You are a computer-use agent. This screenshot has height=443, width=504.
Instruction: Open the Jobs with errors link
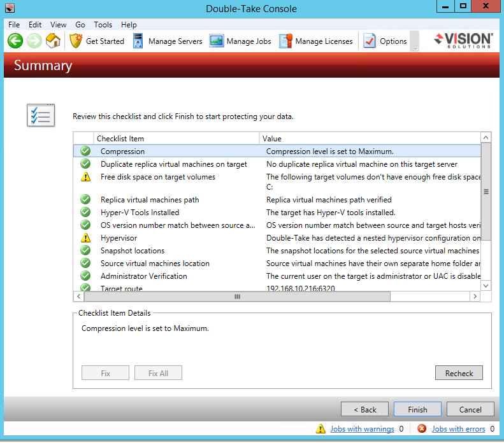[x=458, y=429]
